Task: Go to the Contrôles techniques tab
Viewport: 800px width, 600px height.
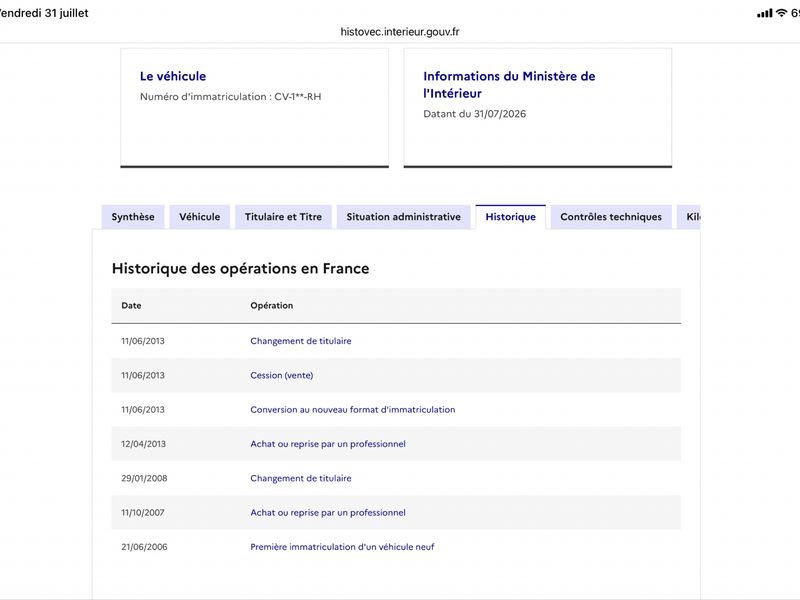Action: click(x=611, y=217)
